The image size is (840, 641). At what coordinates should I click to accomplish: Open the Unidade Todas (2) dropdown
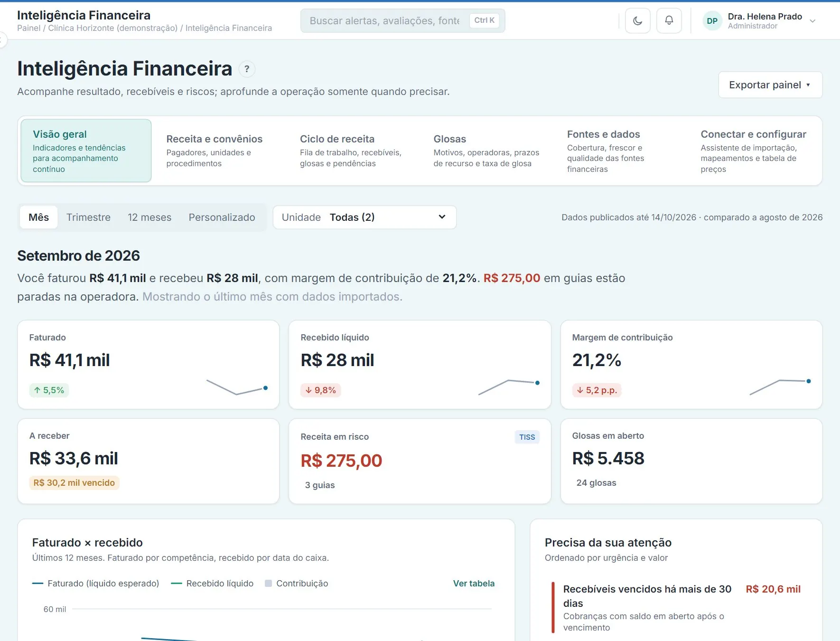(364, 217)
